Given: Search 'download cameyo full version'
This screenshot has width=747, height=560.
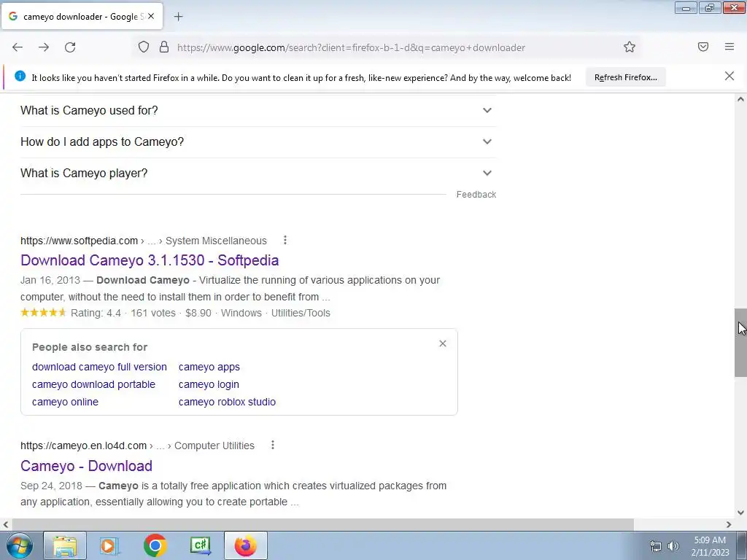Looking at the screenshot, I should pyautogui.click(x=99, y=367).
